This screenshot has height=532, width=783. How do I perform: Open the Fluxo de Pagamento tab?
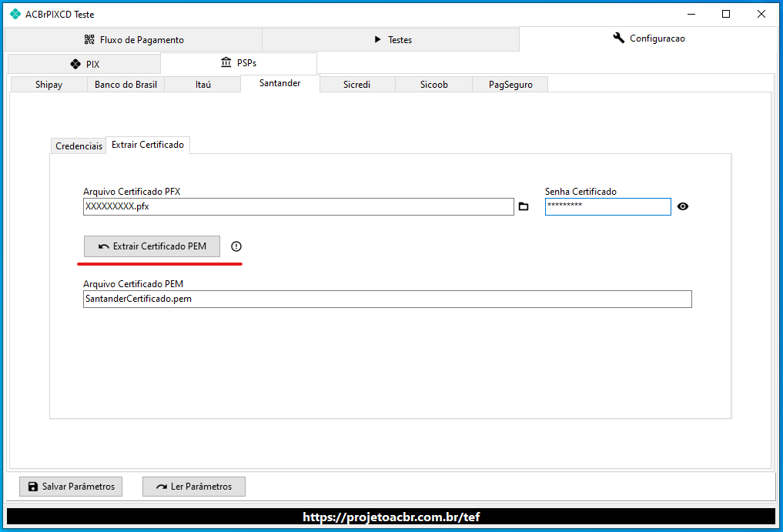[134, 39]
